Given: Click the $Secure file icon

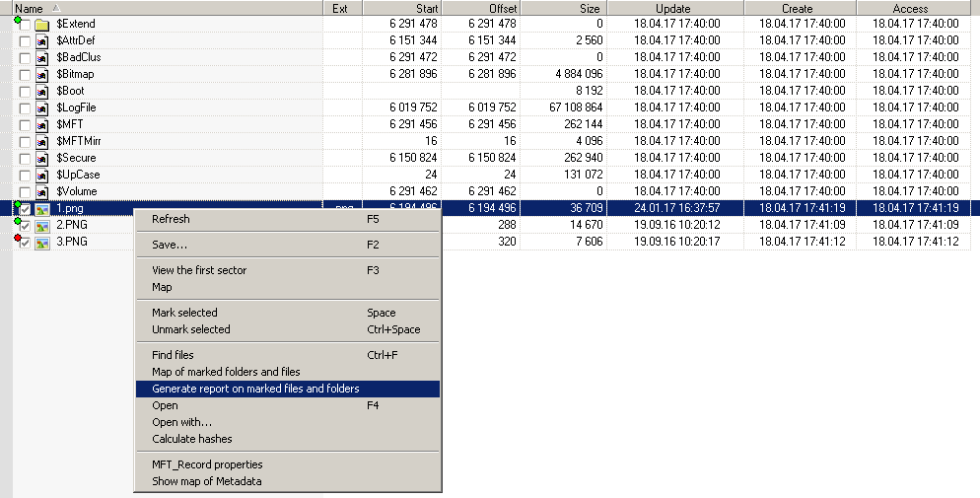Looking at the screenshot, I should tap(41, 158).
